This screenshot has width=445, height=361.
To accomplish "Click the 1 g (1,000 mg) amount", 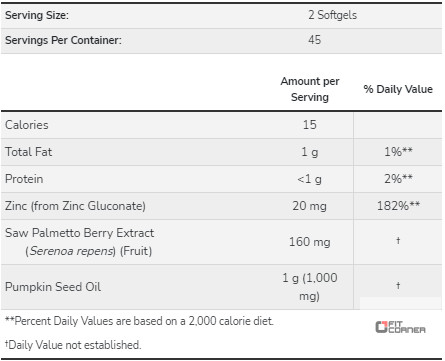I will pos(310,287).
